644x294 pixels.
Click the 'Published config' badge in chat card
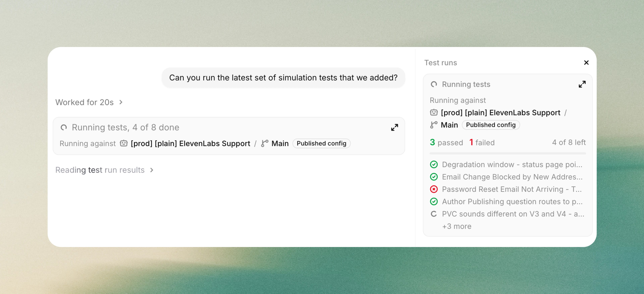(321, 143)
